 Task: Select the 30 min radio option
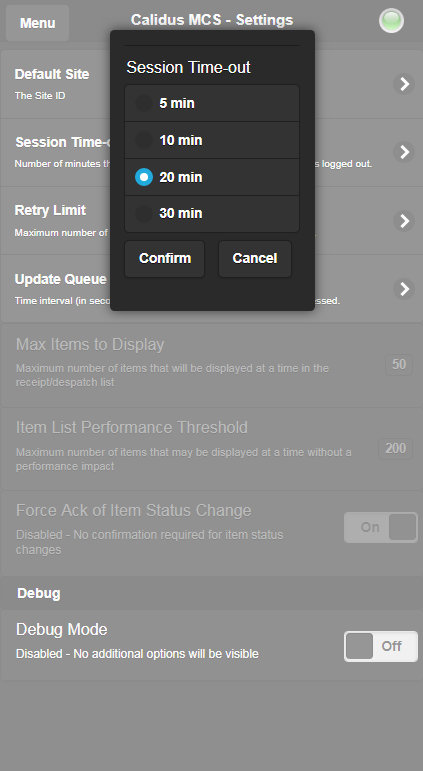pos(212,213)
